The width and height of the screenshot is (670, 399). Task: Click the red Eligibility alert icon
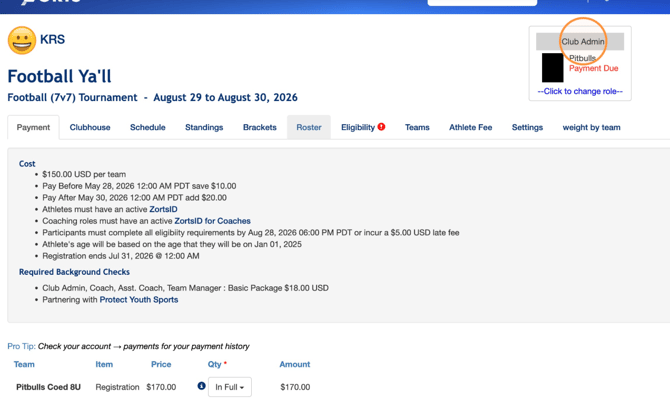coord(381,126)
